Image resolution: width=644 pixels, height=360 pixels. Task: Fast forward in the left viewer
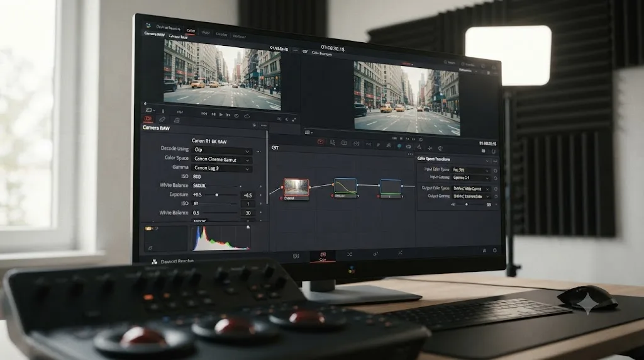click(228, 115)
